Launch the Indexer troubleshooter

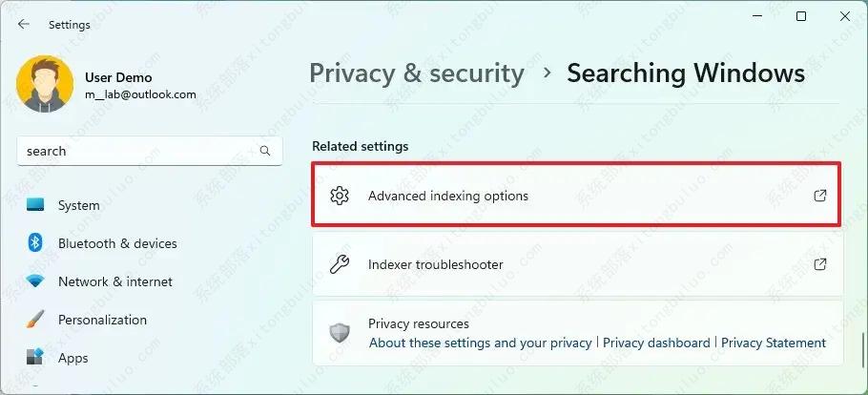(578, 264)
